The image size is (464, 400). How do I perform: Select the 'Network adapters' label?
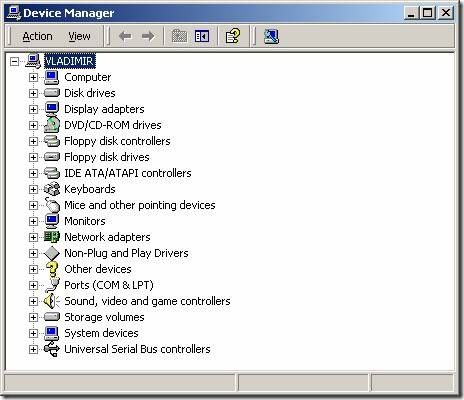click(107, 237)
